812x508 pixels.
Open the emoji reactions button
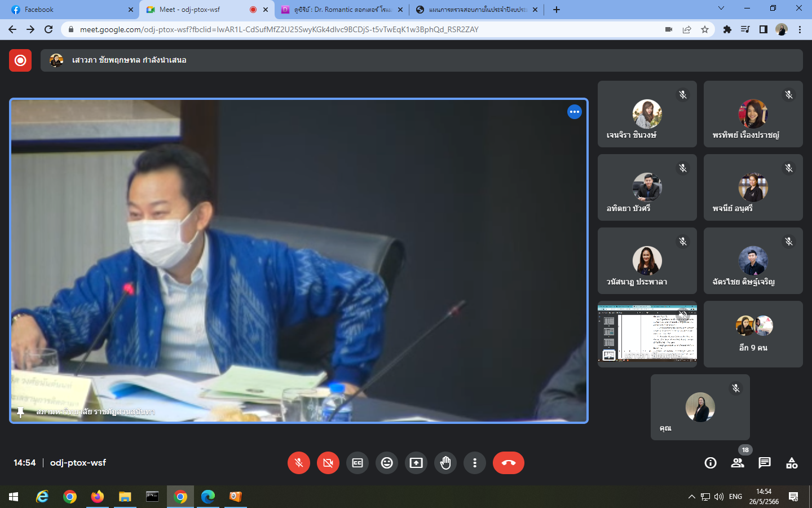click(387, 463)
